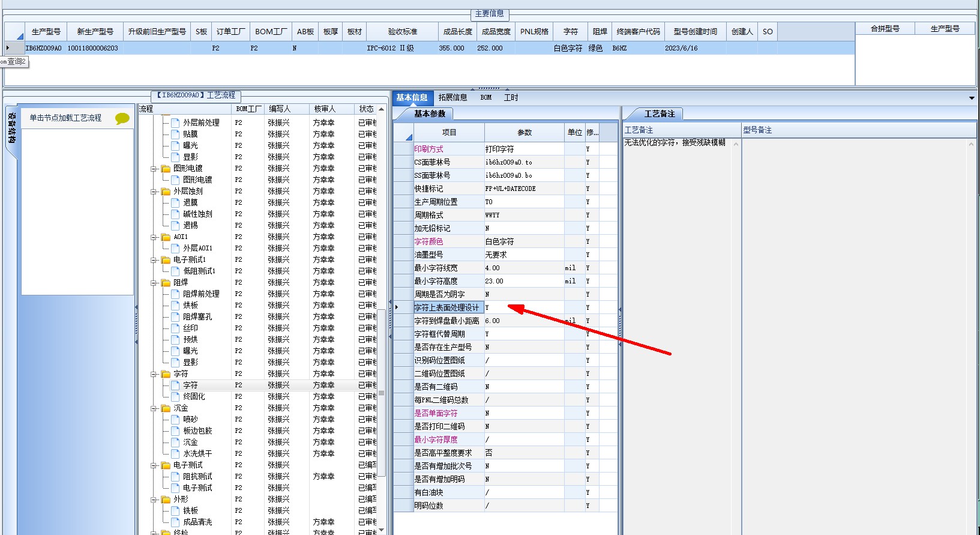Viewport: 980px width, 535px height.
Task: Click the 最小字符线宽 value 4.00
Action: pos(493,268)
